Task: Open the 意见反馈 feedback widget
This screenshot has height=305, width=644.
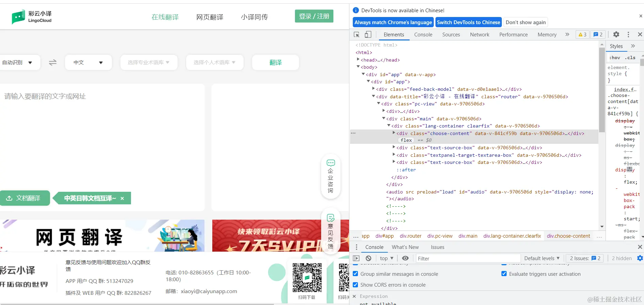Action: (x=331, y=231)
